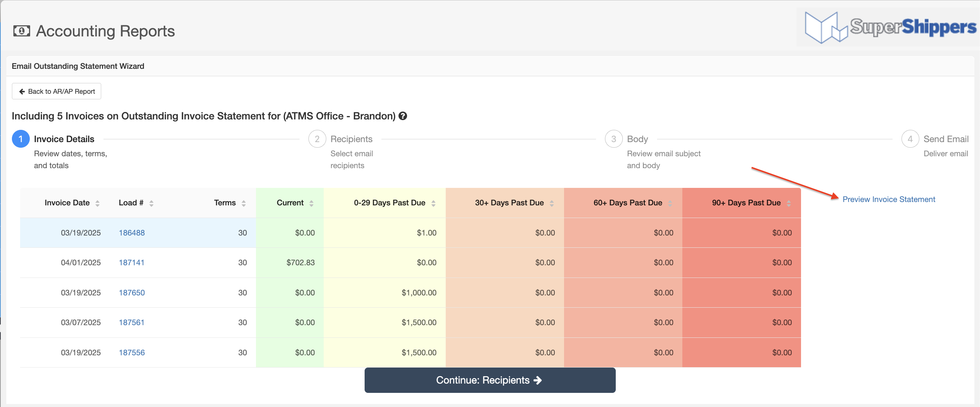
Task: Open Preview Invoice Statement link
Action: click(x=888, y=199)
